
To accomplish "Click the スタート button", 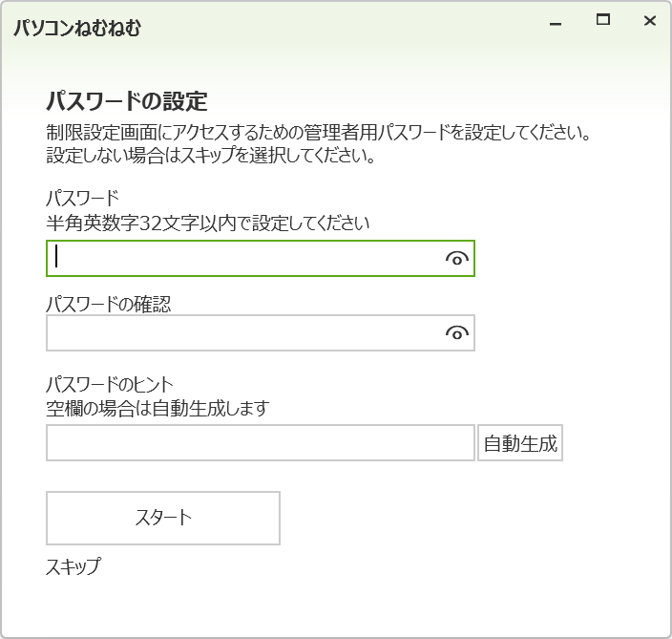I will click(163, 518).
